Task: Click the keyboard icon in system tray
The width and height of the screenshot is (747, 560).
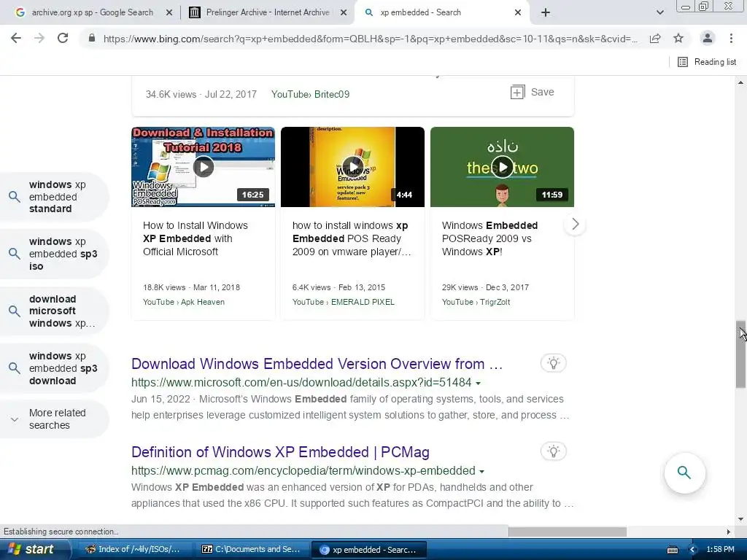Action: tap(672, 550)
